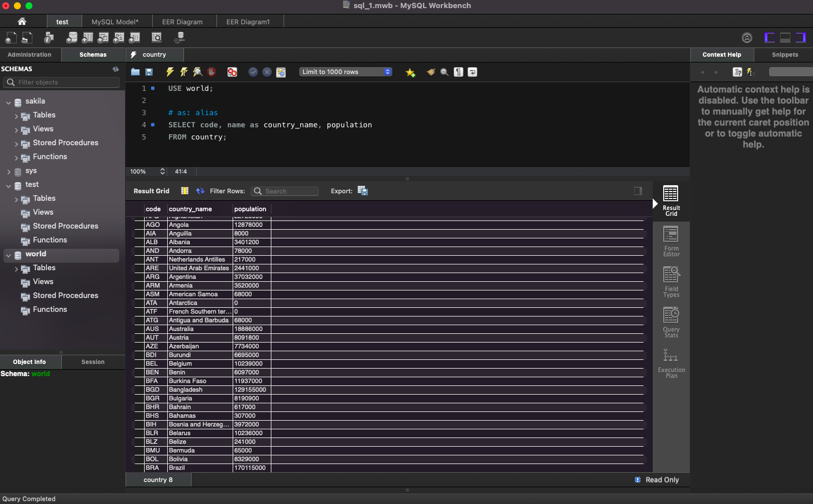Collapse the world schema
This screenshot has width=813, height=504.
point(9,255)
